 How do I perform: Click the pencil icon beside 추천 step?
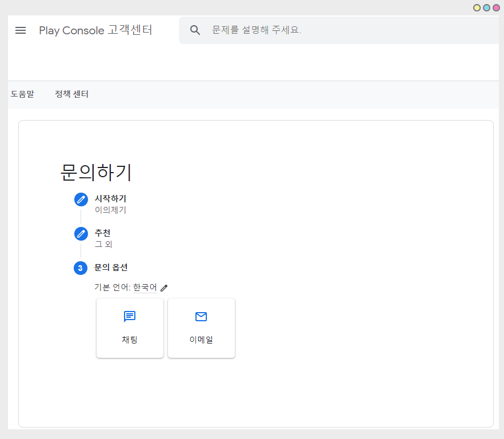[81, 234]
